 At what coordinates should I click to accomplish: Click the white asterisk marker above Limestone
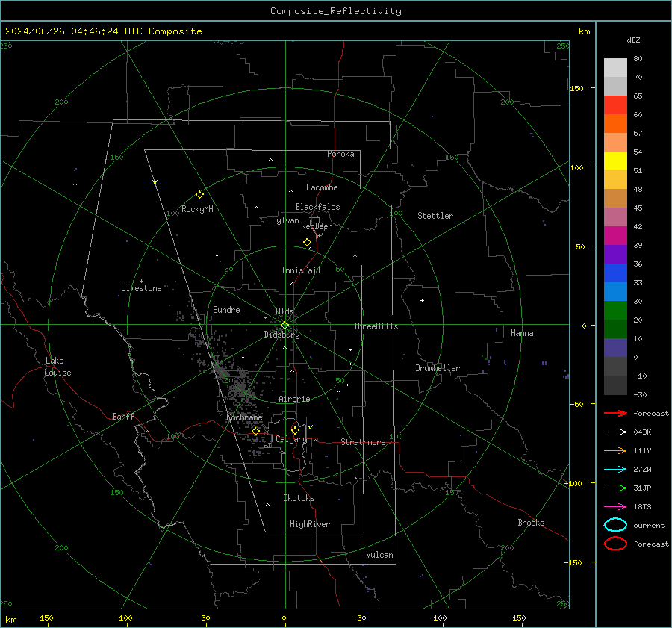pyautogui.click(x=141, y=282)
